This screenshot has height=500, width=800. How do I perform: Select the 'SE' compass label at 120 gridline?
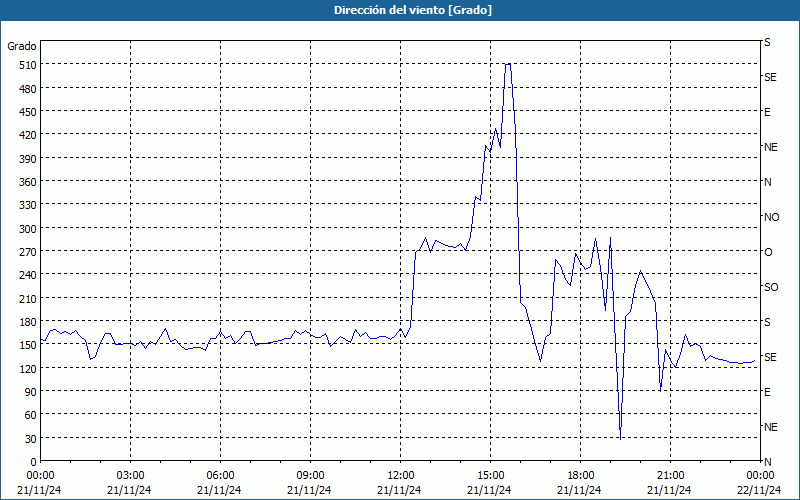tap(770, 357)
